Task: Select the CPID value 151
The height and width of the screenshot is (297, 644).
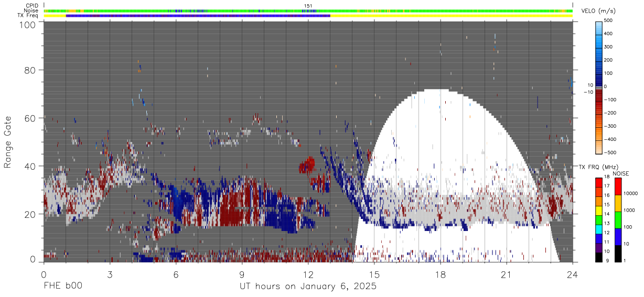Action: click(308, 6)
